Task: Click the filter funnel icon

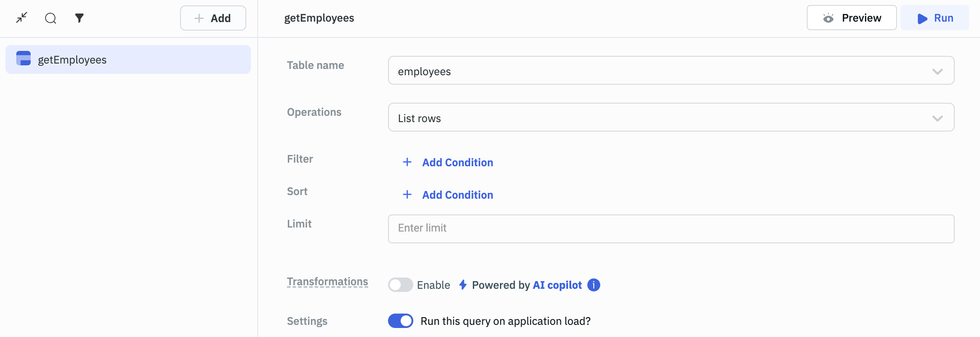Action: pyautogui.click(x=79, y=18)
